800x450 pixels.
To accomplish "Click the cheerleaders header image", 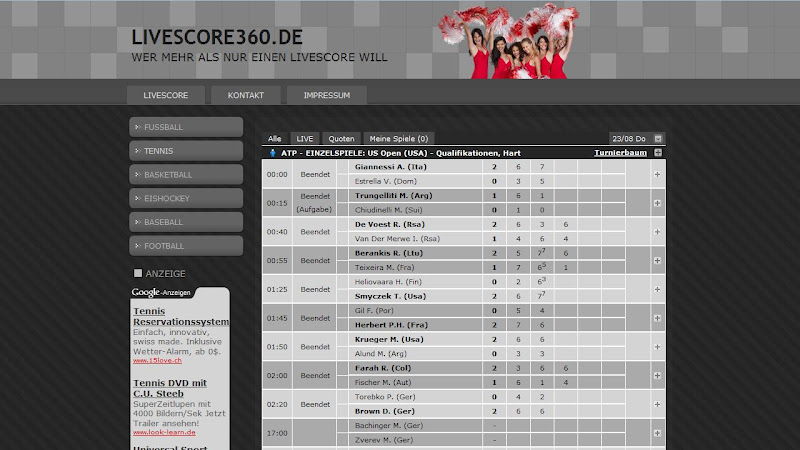I will tap(508, 42).
